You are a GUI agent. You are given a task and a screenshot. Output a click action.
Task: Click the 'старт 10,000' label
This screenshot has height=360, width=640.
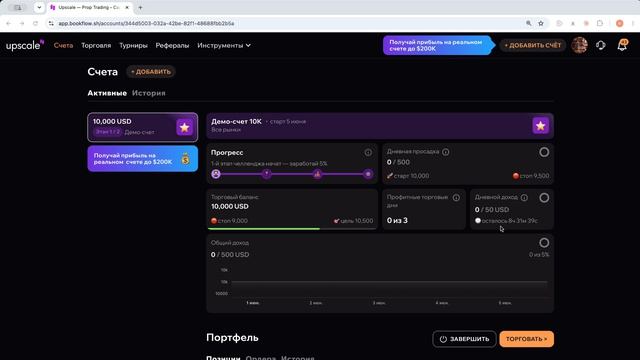coord(408,176)
